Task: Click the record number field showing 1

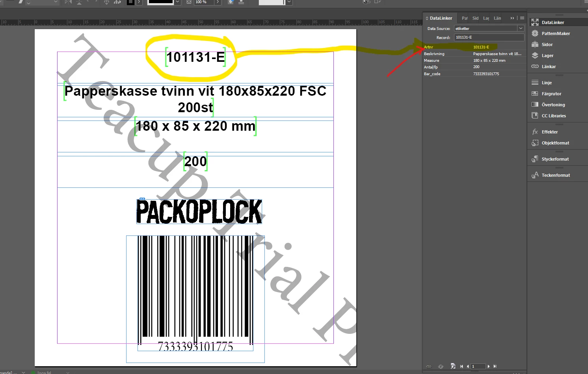Action: 478,367
